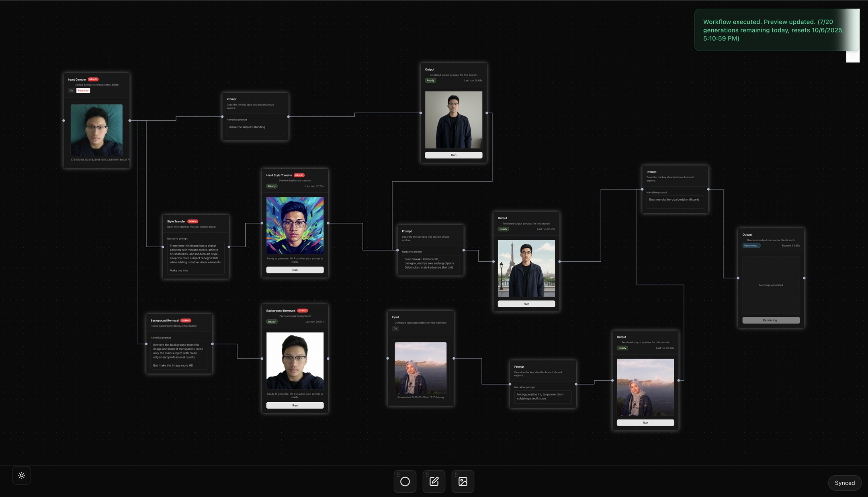Edit the Style Transfer narrative prompt text
This screenshot has width=868, height=497.
click(195, 258)
